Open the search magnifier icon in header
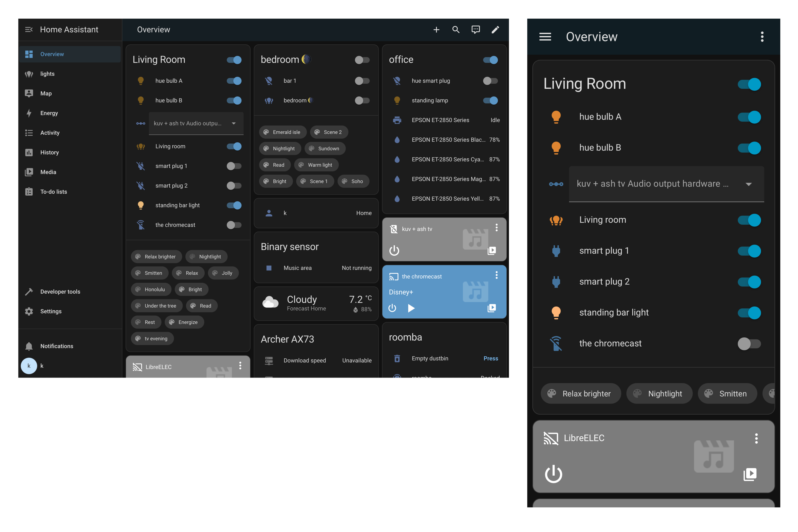 point(456,30)
